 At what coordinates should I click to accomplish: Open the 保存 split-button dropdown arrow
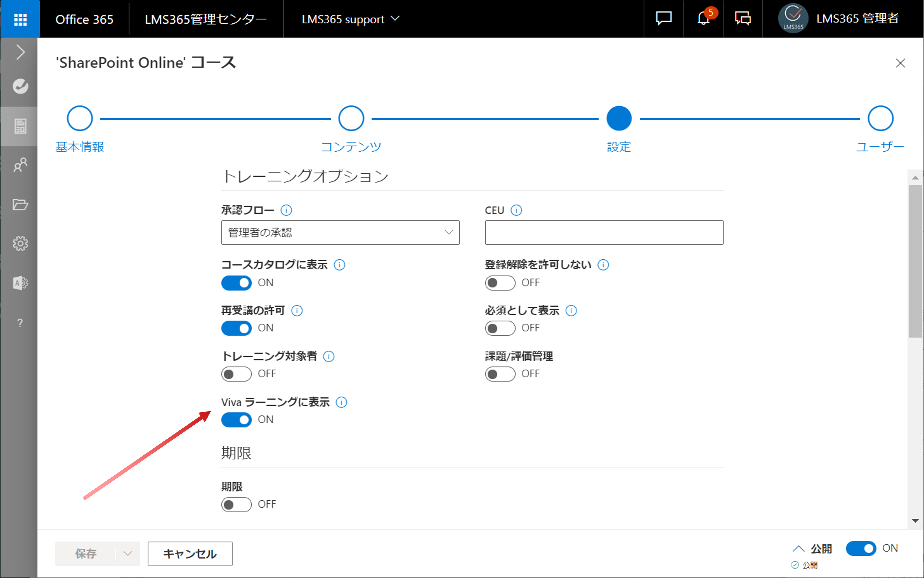128,554
